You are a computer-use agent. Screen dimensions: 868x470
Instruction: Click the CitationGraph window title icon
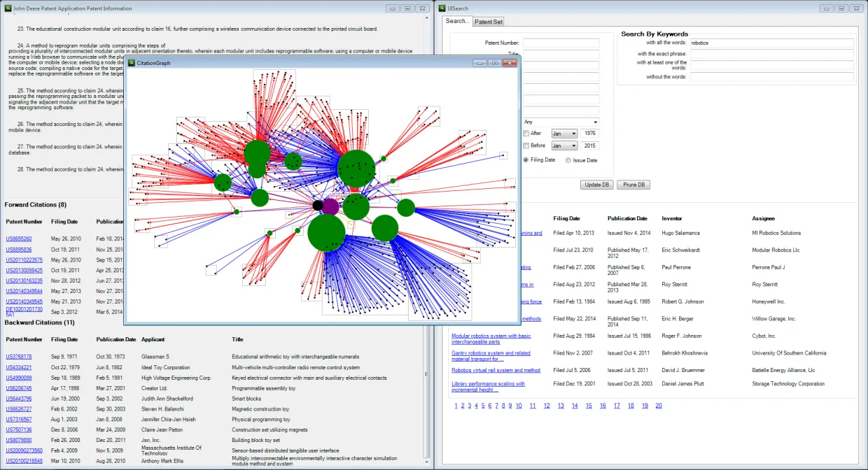click(x=131, y=63)
